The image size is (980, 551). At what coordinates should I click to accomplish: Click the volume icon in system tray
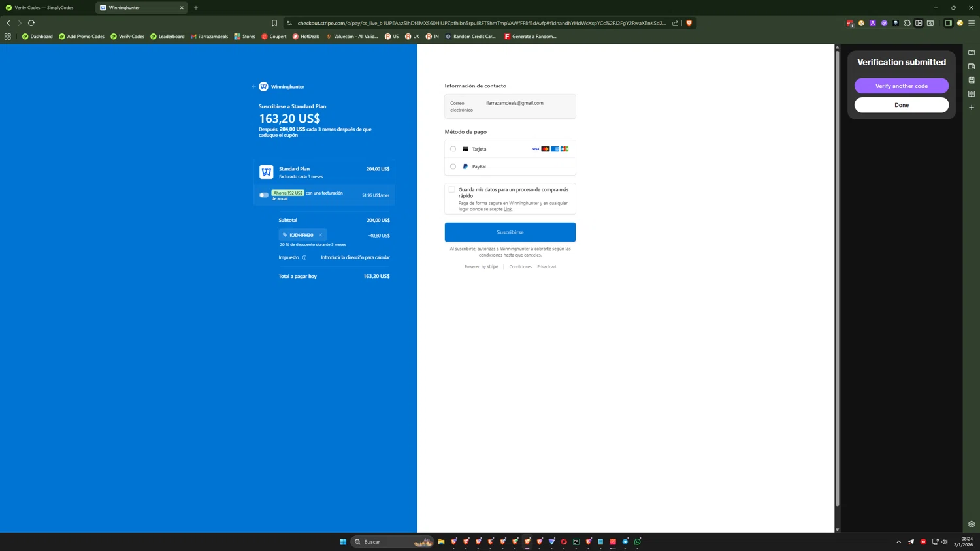click(x=945, y=542)
